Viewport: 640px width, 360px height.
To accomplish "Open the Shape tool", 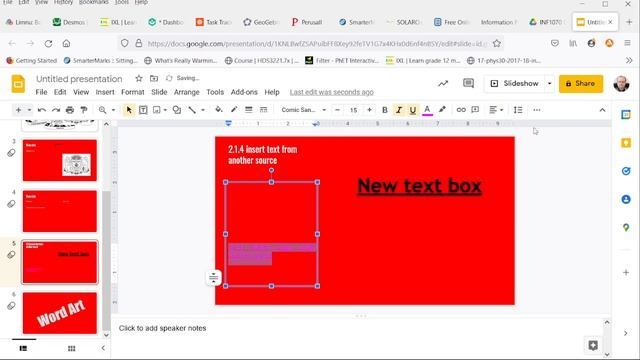I will [177, 110].
